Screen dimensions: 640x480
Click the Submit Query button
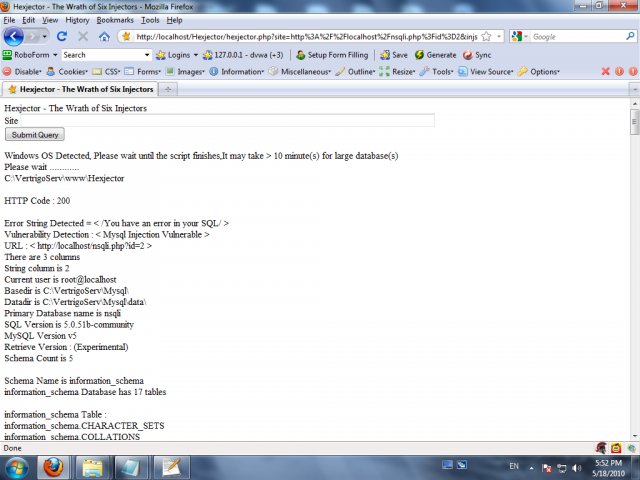[x=35, y=135]
